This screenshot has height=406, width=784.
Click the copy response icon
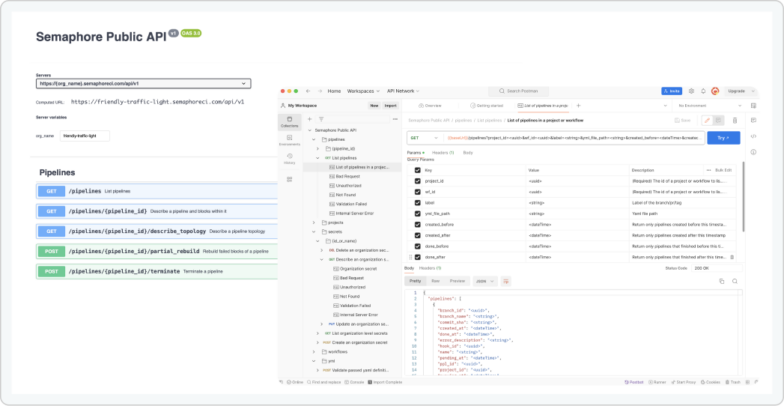pyautogui.click(x=722, y=282)
